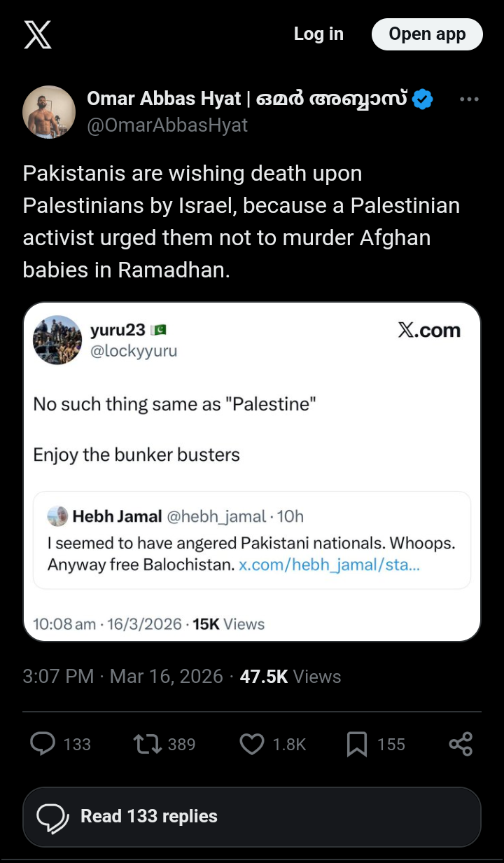Open the x.com/hebh_jamal link
504x863 pixels.
329,564
